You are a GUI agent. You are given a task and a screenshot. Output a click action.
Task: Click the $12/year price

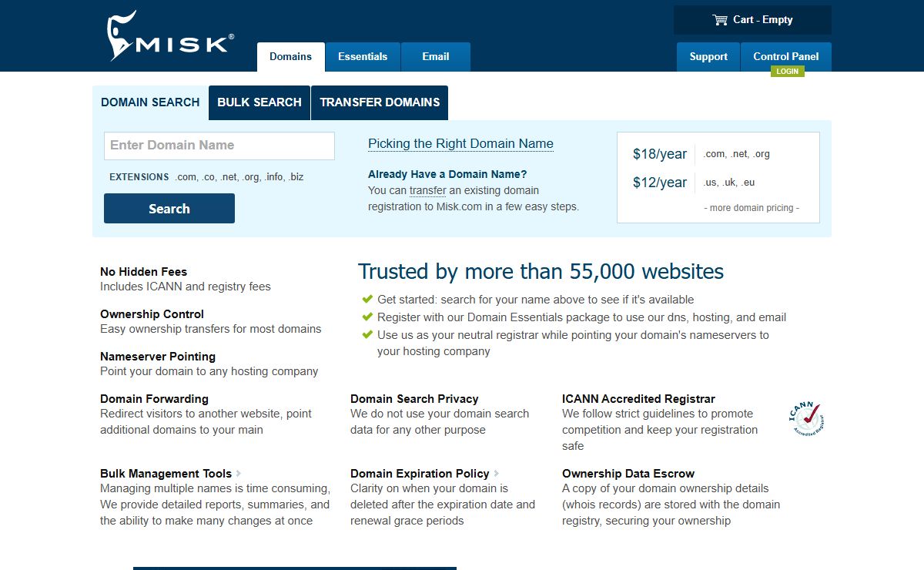(660, 183)
